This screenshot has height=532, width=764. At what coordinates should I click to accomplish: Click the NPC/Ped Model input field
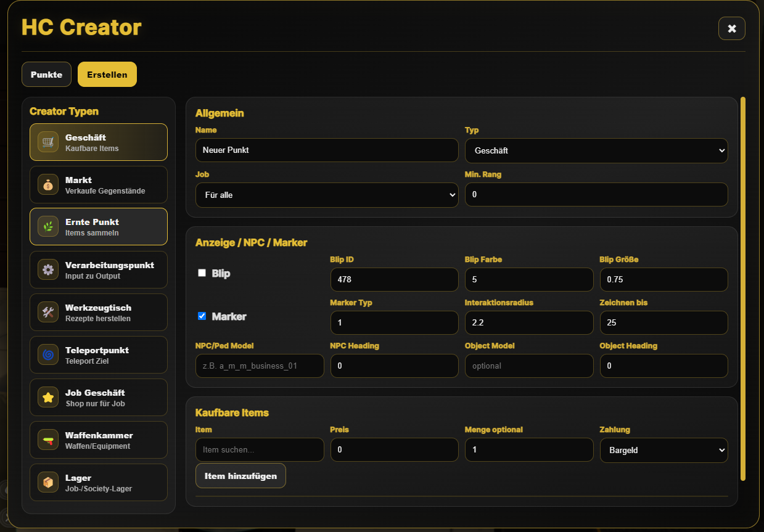[260, 366]
